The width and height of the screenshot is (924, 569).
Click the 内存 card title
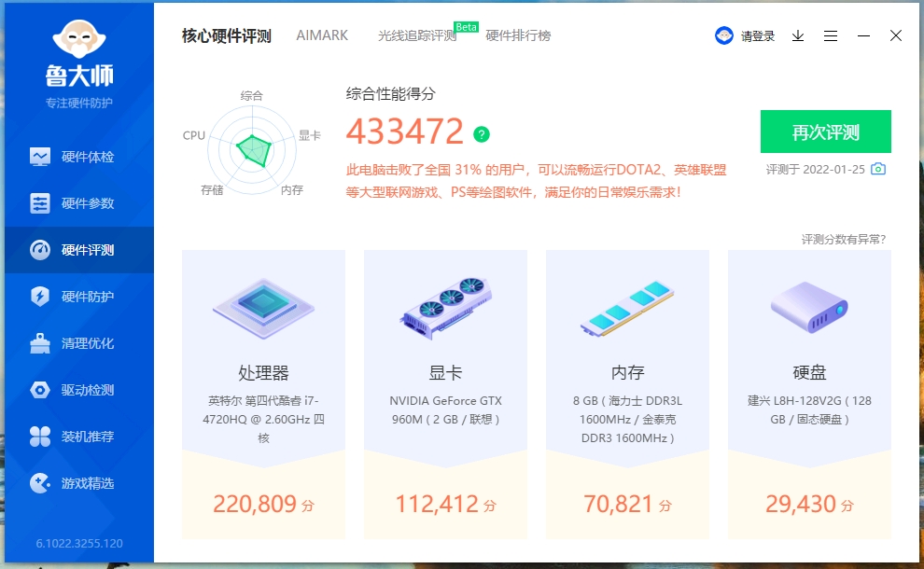[627, 373]
